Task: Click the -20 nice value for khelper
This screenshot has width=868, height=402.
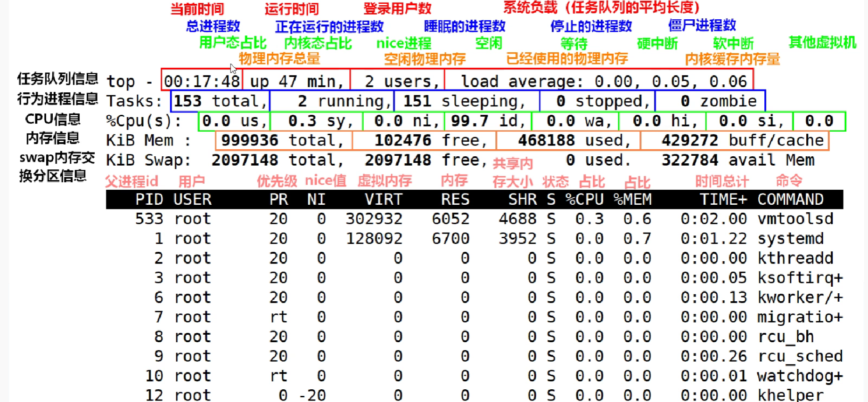Action: click(312, 395)
